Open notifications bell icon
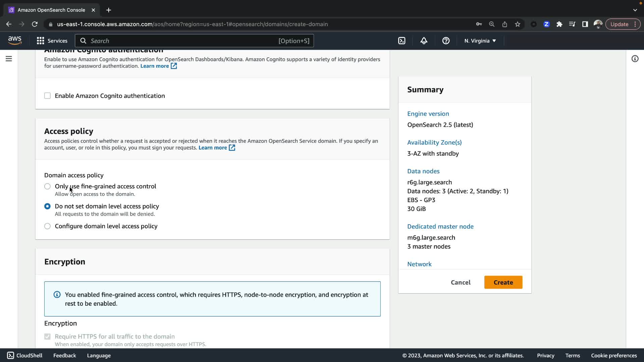The width and height of the screenshot is (644, 362). [x=424, y=41]
